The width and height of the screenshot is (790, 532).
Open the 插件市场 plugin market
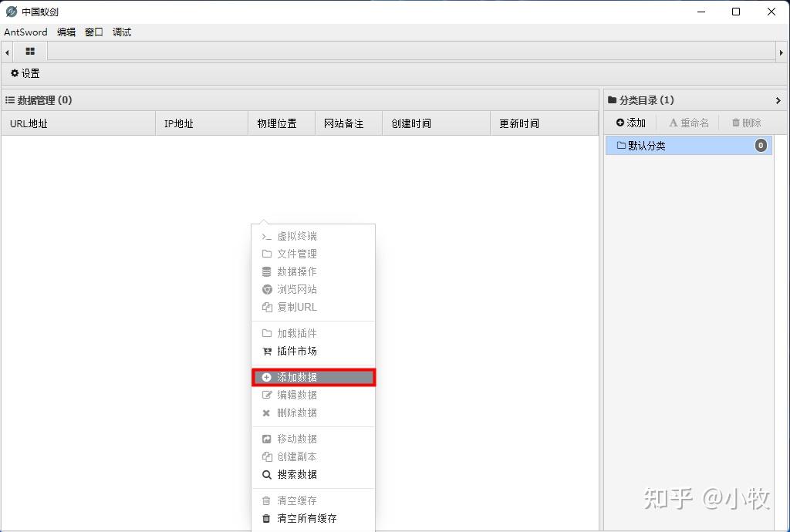pos(295,351)
